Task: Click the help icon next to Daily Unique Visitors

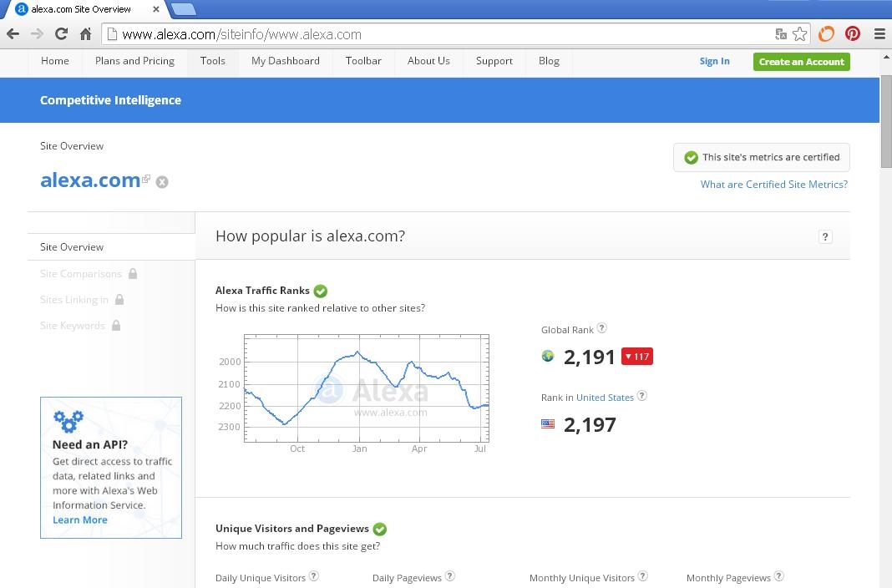Action: tap(313, 576)
